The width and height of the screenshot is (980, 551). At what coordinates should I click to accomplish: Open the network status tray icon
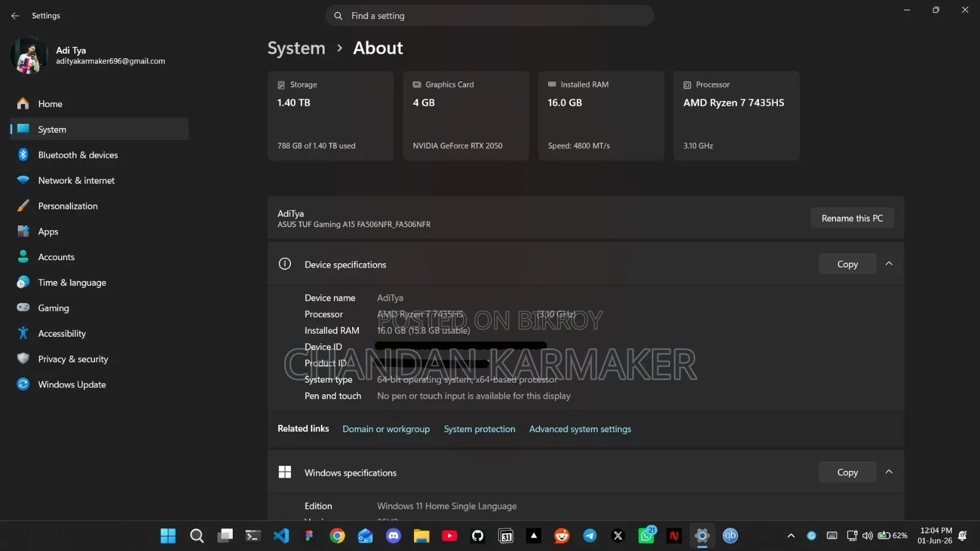[x=851, y=536]
